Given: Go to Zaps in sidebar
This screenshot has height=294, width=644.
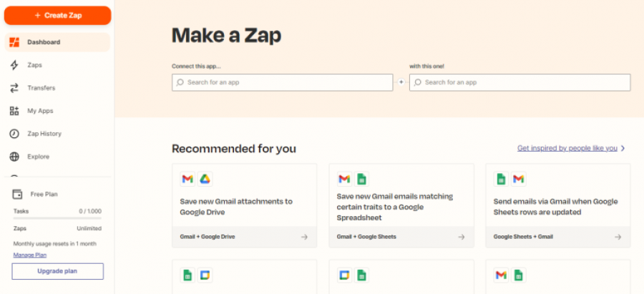Looking at the screenshot, I should click(57, 65).
